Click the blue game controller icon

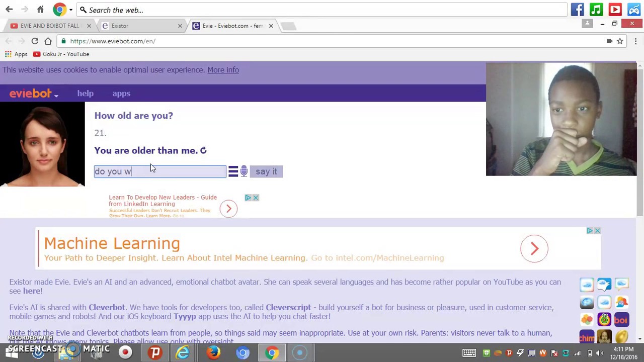click(634, 10)
